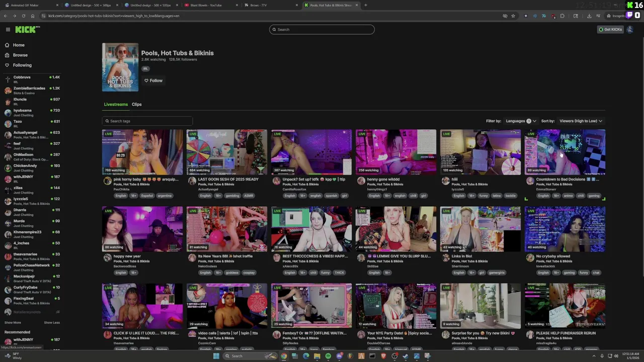The width and height of the screenshot is (644, 362).
Task: Click Tazo avatar in sidebar
Action: [8, 124]
